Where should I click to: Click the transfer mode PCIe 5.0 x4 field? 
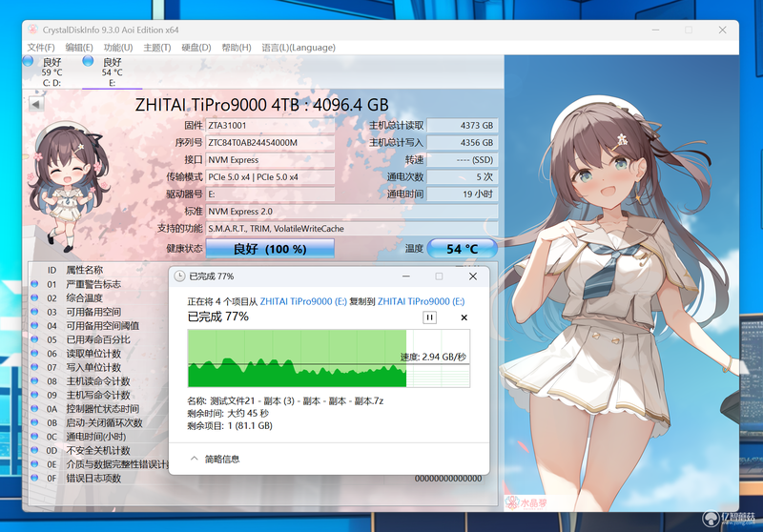pyautogui.click(x=270, y=177)
